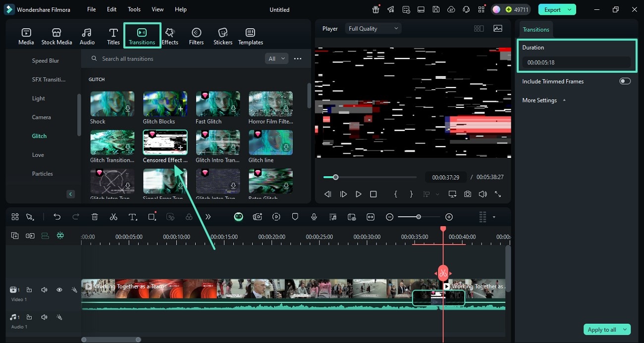
Task: Select the Crop tool icon
Action: tap(152, 217)
